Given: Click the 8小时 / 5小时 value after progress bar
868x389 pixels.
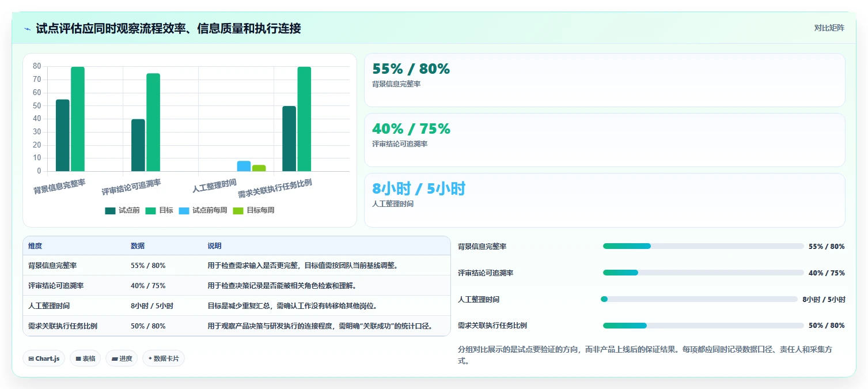Looking at the screenshot, I should 824,299.
